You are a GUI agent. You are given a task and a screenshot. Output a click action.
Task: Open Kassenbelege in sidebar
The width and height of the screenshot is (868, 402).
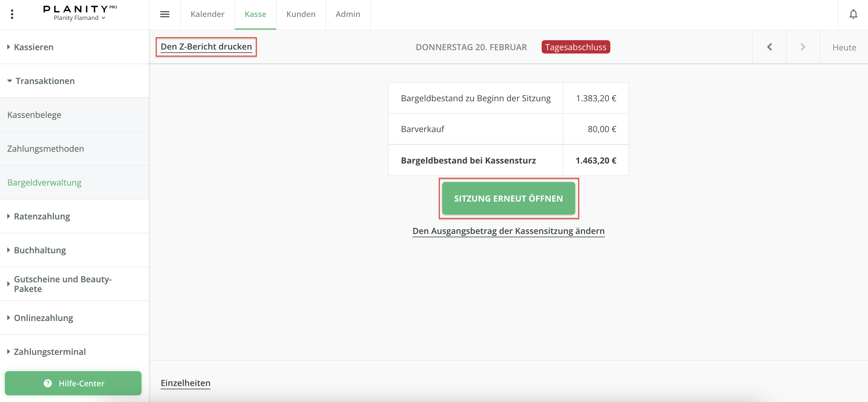coord(34,115)
